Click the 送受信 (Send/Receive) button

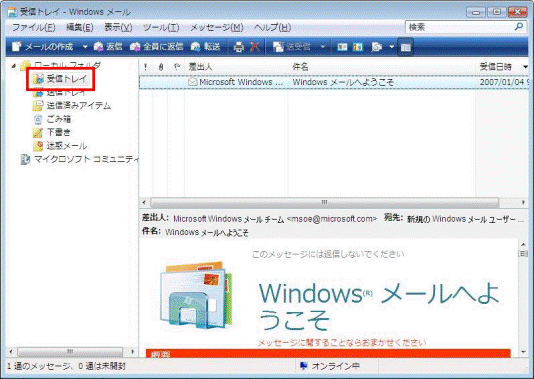coord(292,47)
